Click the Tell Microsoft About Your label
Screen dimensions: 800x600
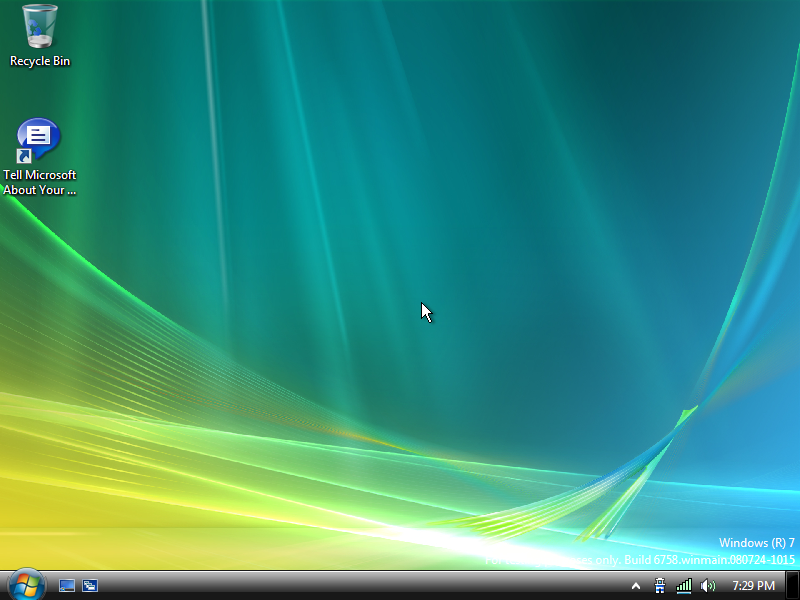(x=40, y=182)
